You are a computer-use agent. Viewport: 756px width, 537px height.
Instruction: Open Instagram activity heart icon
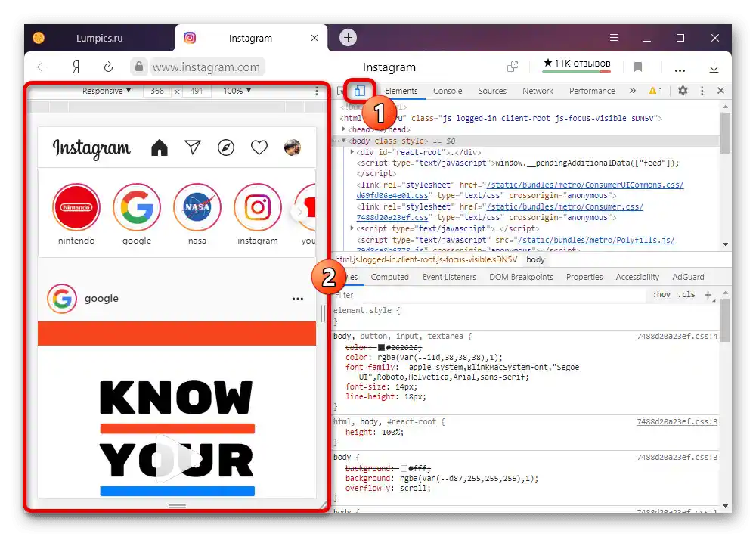[x=259, y=147]
